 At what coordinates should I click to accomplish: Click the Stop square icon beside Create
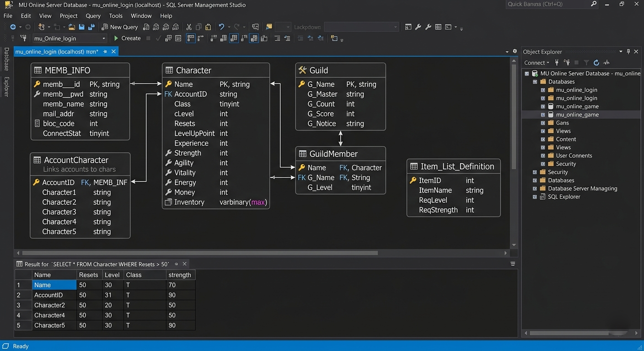148,38
